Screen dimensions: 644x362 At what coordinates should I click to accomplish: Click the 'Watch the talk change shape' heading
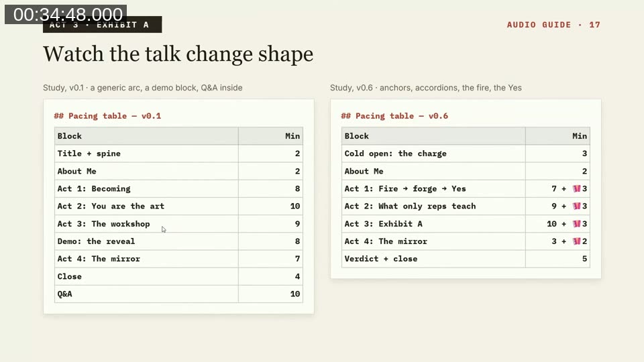(178, 54)
